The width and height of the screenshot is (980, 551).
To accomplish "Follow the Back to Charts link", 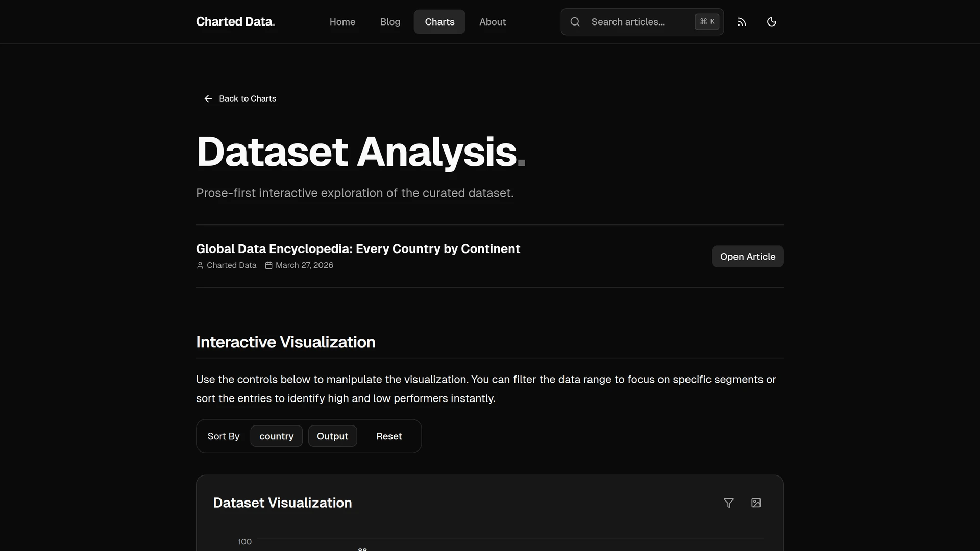I will (240, 98).
